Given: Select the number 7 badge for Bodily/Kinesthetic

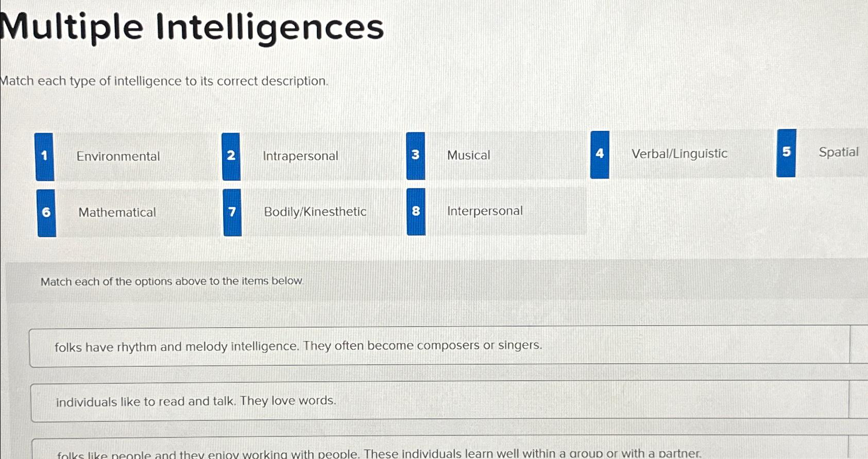Looking at the screenshot, I should point(232,212).
